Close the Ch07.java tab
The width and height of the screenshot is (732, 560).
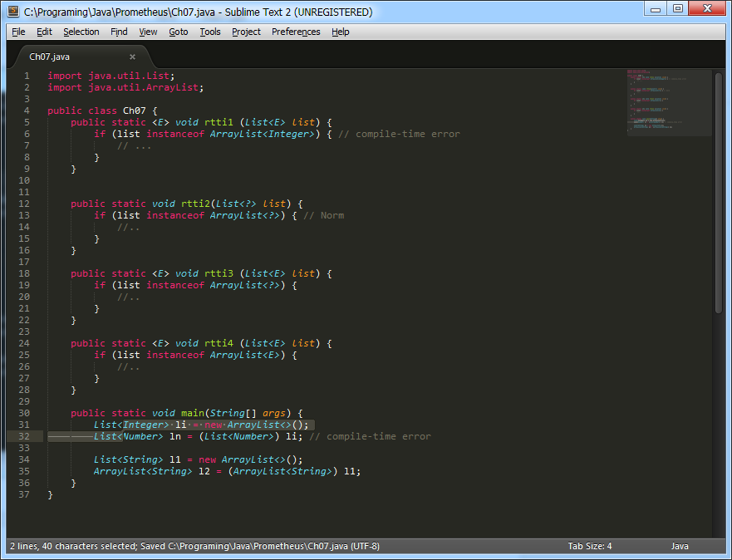[133, 57]
